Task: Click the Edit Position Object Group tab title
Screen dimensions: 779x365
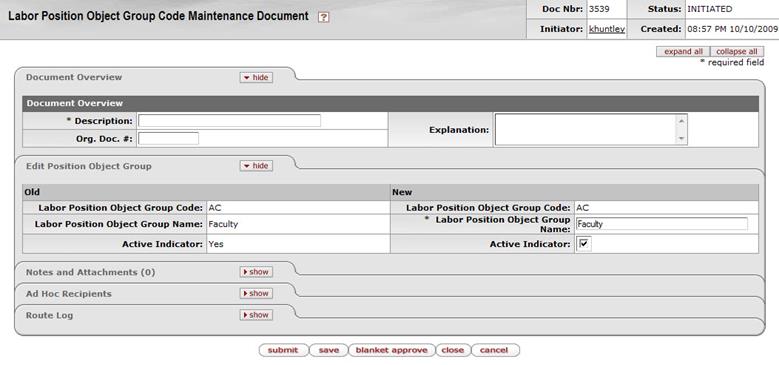Action: (x=88, y=166)
